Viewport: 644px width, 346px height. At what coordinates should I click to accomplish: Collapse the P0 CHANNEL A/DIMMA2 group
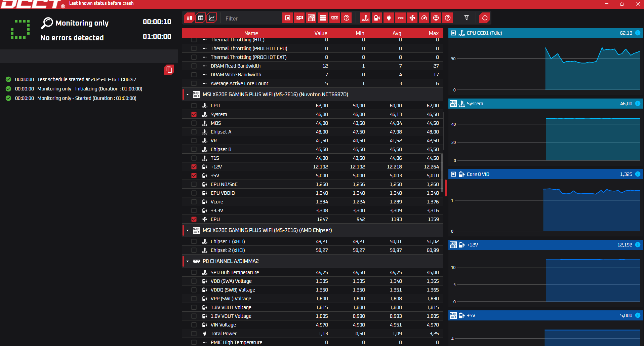(188, 261)
